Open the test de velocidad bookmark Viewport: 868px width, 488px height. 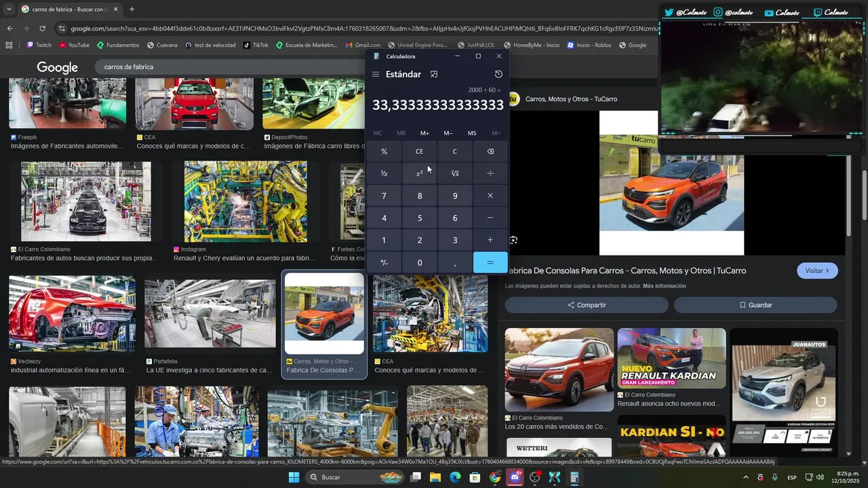210,45
